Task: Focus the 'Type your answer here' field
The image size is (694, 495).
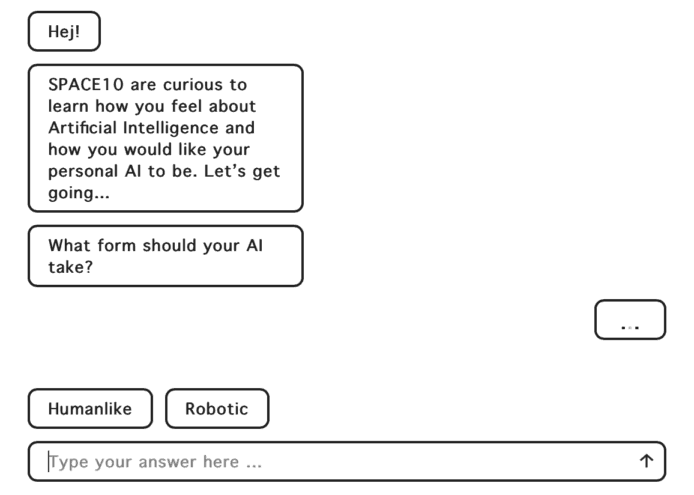Action: [x=330, y=462]
